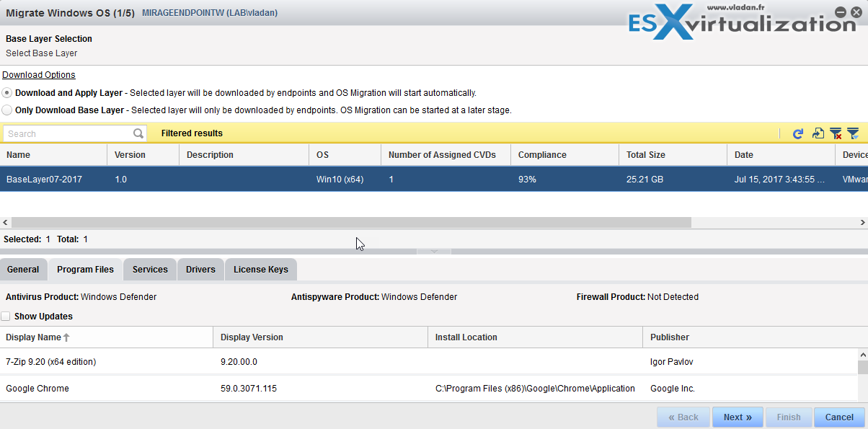Open the Program Files tab
This screenshot has height=429, width=868.
click(85, 270)
